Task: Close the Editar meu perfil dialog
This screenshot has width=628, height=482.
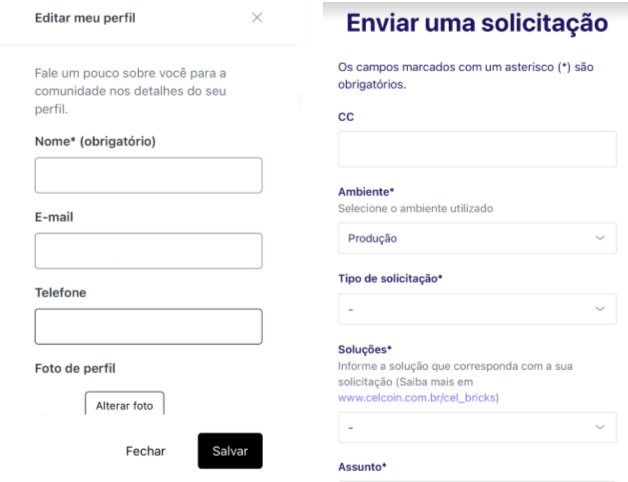Action: [x=257, y=18]
